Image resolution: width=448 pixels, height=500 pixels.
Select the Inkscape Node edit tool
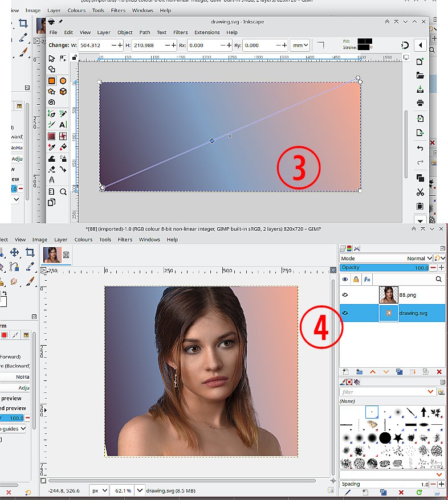63,58
